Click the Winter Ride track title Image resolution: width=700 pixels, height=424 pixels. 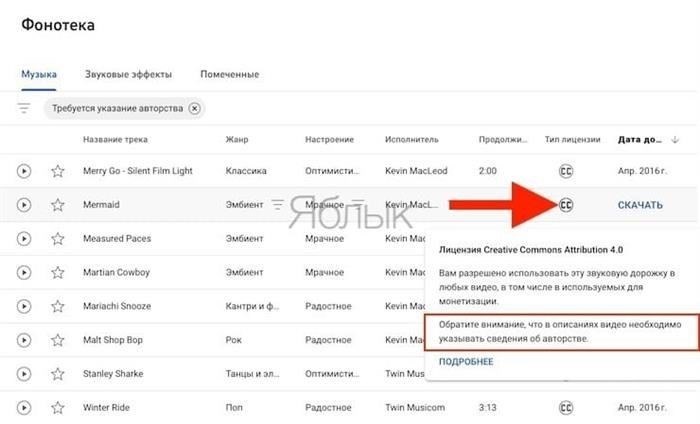(x=106, y=407)
